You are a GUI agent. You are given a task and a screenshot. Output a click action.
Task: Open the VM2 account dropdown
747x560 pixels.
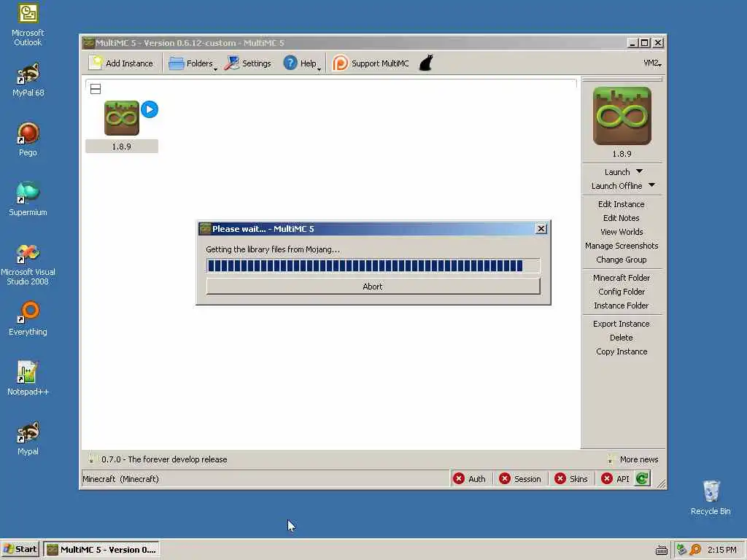[x=652, y=63]
